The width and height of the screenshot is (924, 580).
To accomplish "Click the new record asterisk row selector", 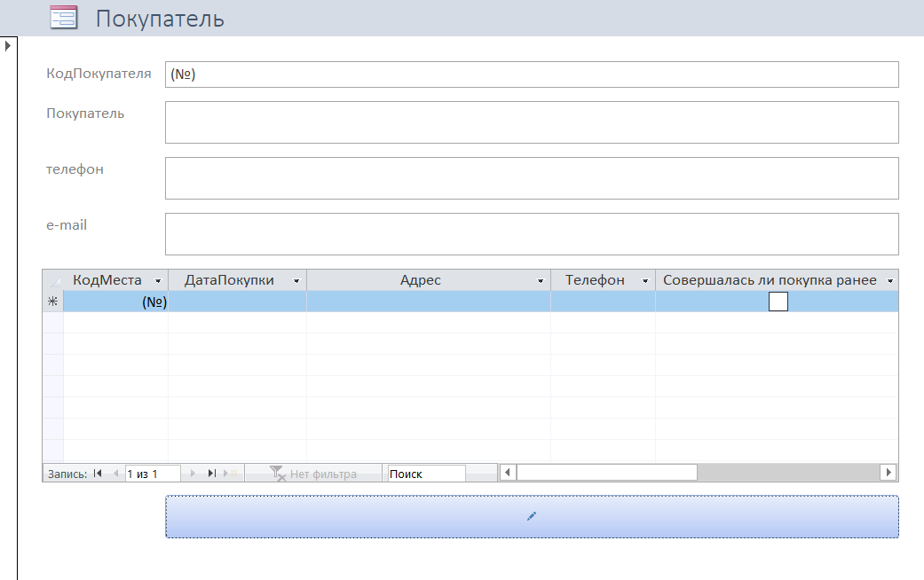I will coord(52,302).
